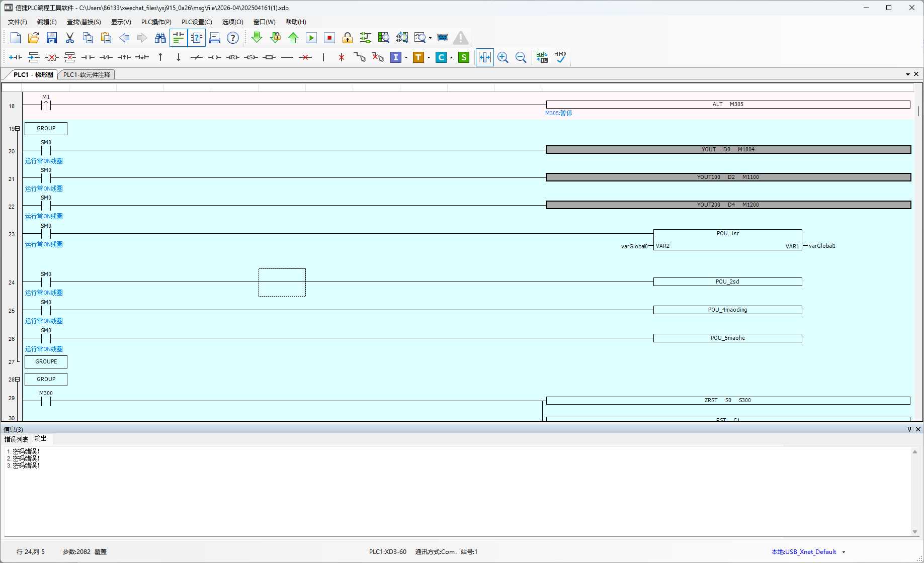Insert a normally open contact
The width and height of the screenshot is (924, 563).
click(x=88, y=57)
